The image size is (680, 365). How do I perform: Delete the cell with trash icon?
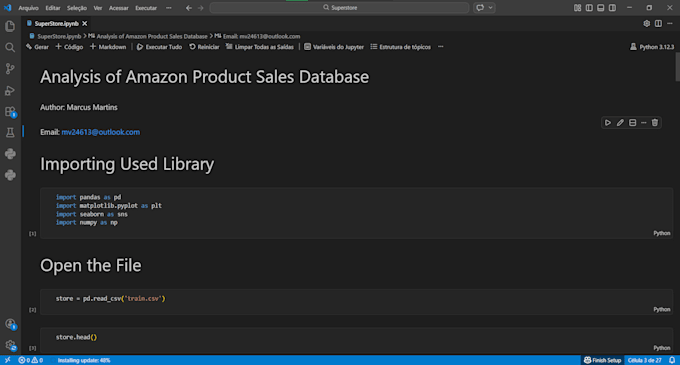click(x=655, y=123)
